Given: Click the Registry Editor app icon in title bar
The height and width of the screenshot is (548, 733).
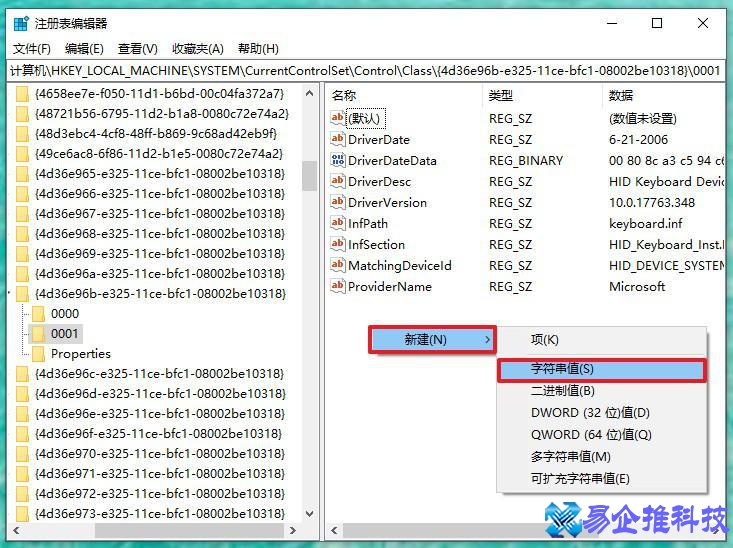Looking at the screenshot, I should 21,23.
